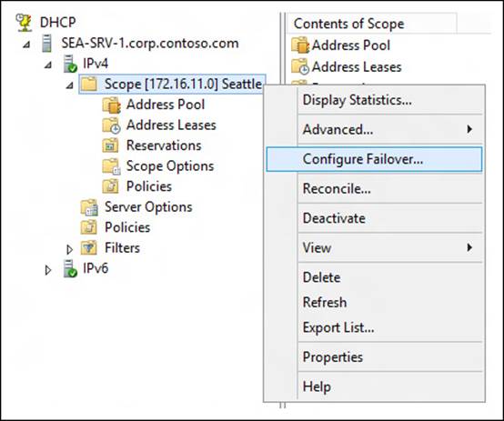This screenshot has width=504, height=421.
Task: Click Address Pool icon in contents pane
Action: click(x=300, y=45)
